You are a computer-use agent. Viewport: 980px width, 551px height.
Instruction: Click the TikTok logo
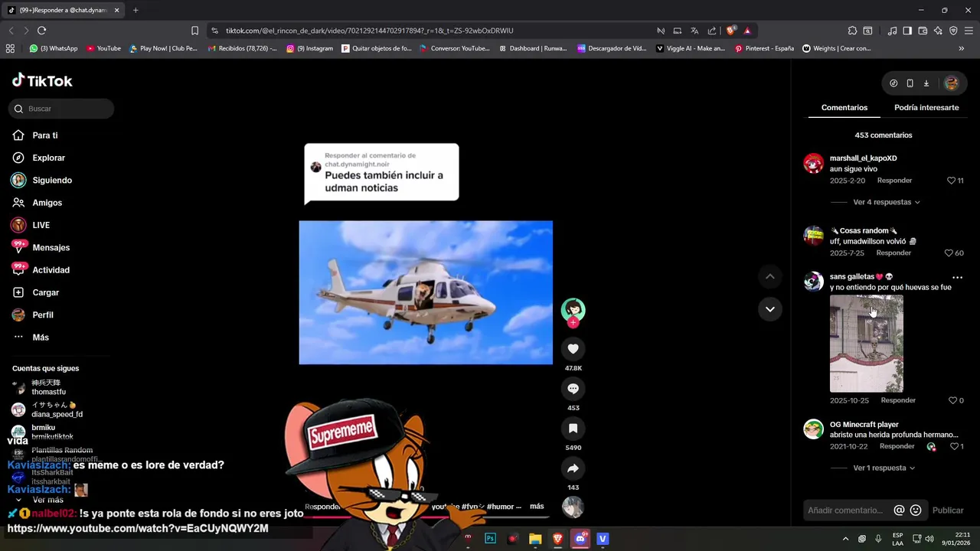click(x=42, y=80)
